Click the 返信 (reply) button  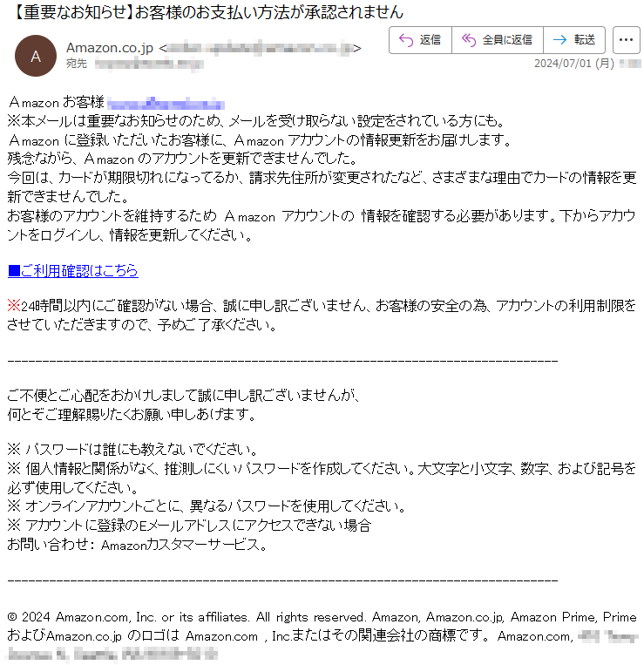tap(420, 40)
